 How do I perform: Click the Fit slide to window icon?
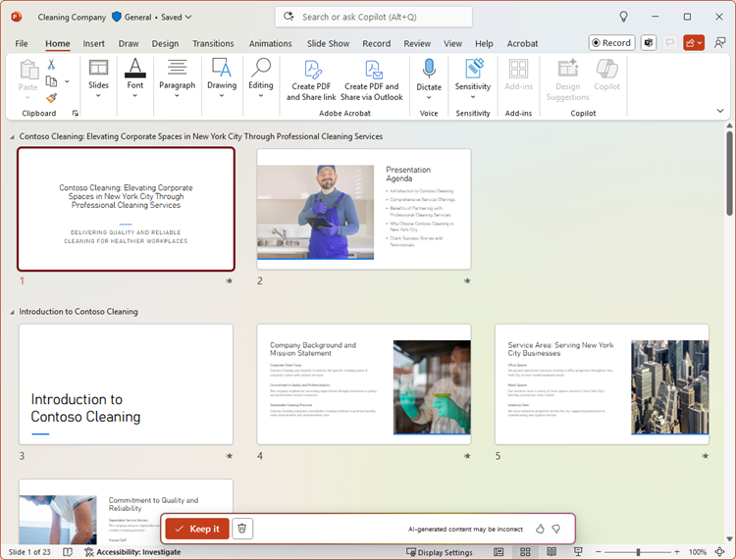click(x=719, y=552)
